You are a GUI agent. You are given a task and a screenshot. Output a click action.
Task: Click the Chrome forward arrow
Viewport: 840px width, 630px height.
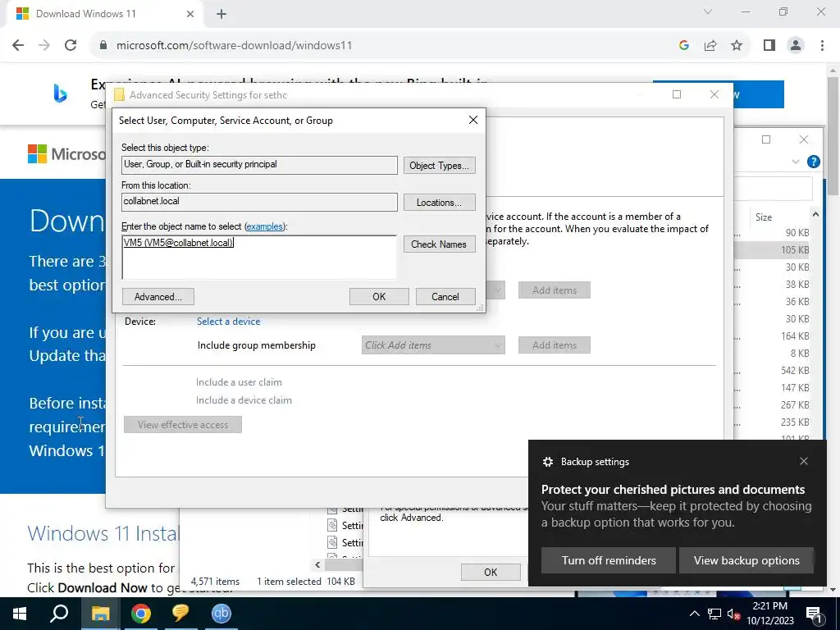point(44,45)
